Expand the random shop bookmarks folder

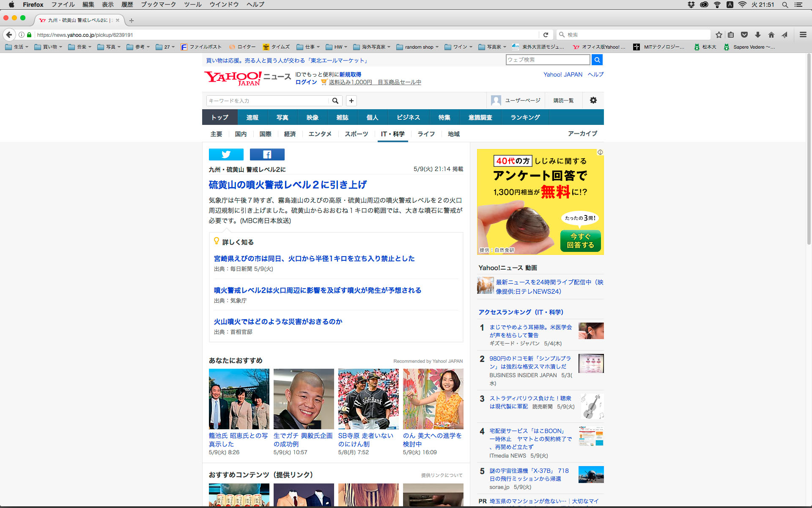click(417, 47)
